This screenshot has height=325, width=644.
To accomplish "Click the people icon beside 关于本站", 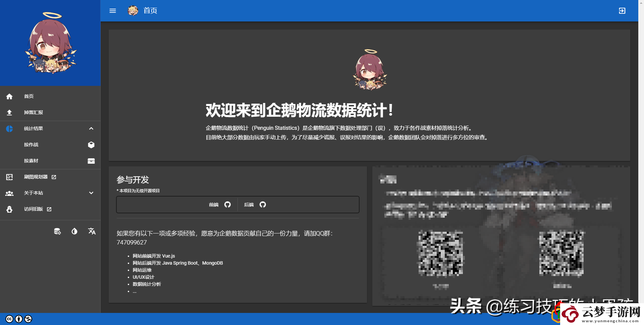I will [x=9, y=193].
